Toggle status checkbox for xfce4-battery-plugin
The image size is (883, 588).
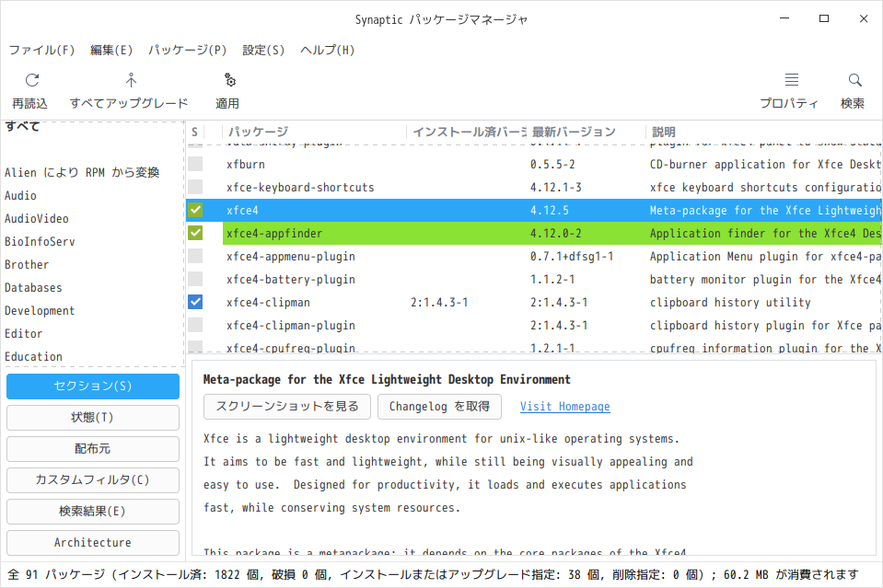pos(195,279)
